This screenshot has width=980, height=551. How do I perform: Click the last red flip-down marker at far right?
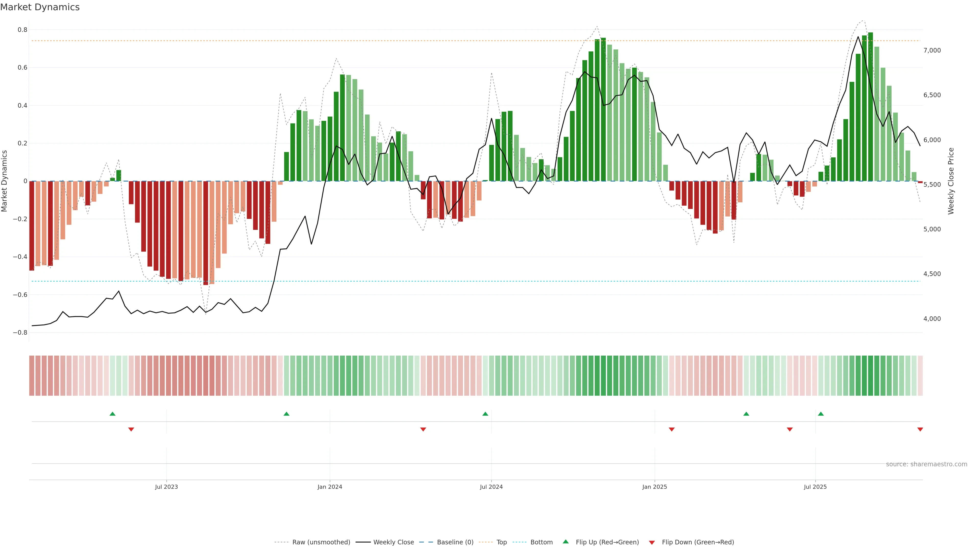pyautogui.click(x=920, y=429)
